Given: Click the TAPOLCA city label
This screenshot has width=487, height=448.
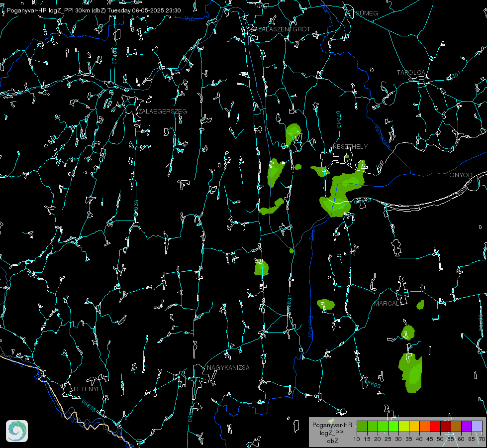Looking at the screenshot, I should pyautogui.click(x=411, y=73).
